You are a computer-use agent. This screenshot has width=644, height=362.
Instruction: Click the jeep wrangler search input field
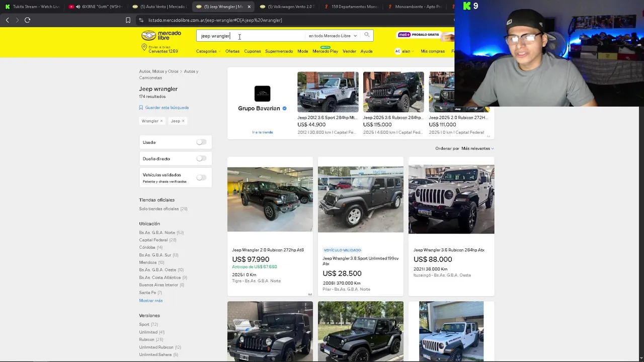tap(251, 36)
